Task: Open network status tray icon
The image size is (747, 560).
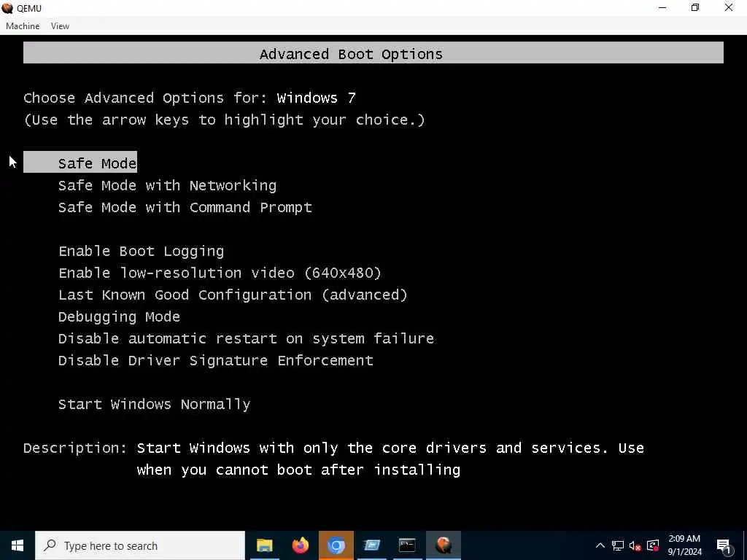Action: click(x=618, y=545)
